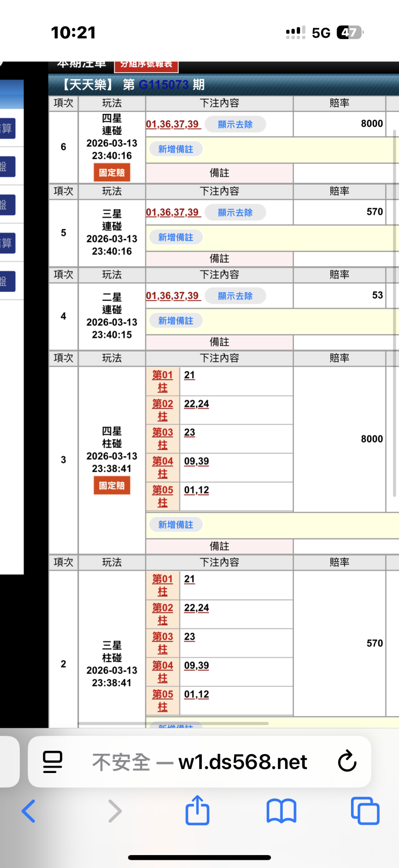The height and width of the screenshot is (868, 399).
Task: Open page settings reader icon in address bar
Action: click(52, 762)
